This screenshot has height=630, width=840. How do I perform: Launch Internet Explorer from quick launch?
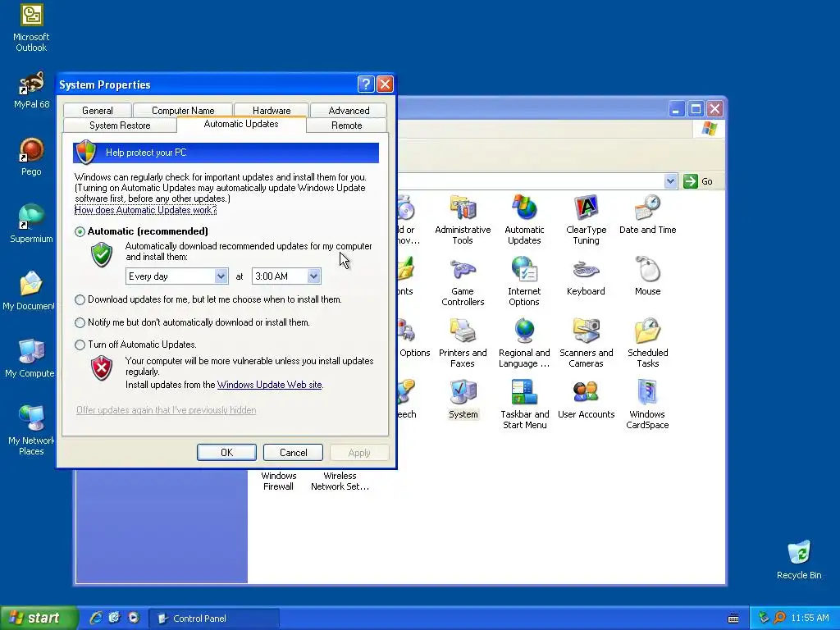96,618
